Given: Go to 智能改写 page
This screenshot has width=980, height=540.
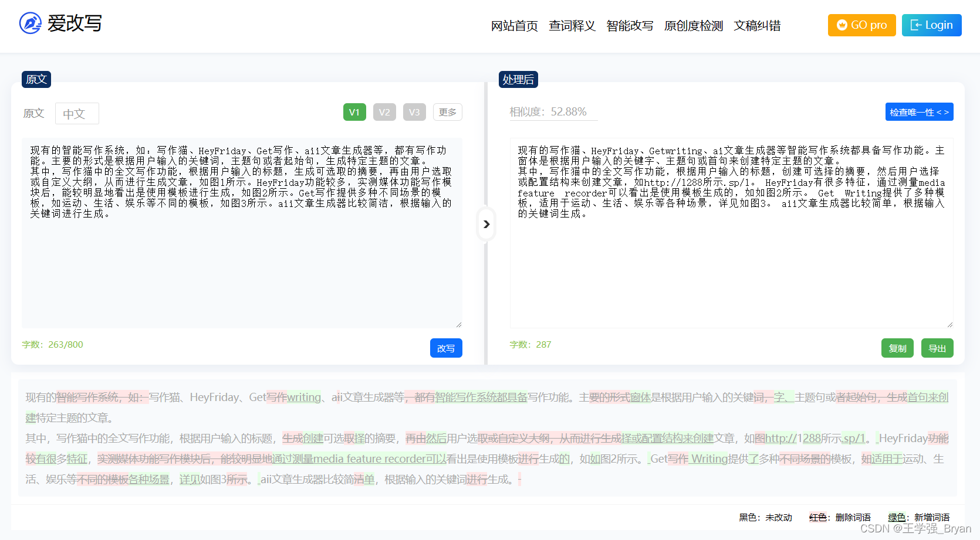Looking at the screenshot, I should (x=630, y=26).
